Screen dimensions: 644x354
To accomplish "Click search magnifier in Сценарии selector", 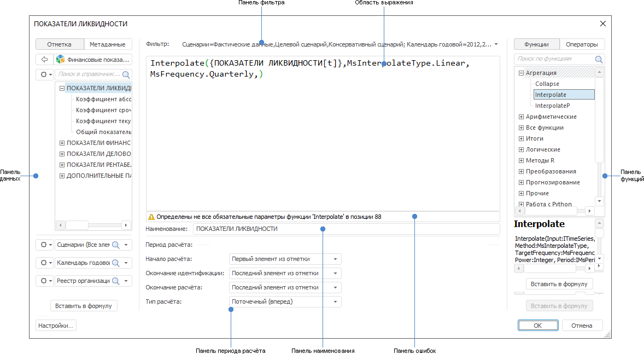I will pos(116,245).
